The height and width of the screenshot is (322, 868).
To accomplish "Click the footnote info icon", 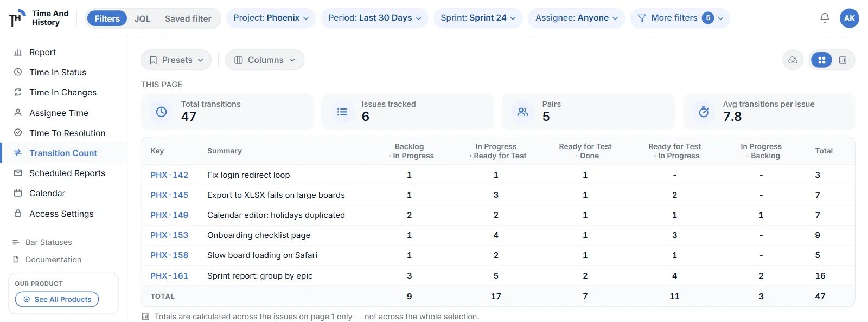I will 145,317.
